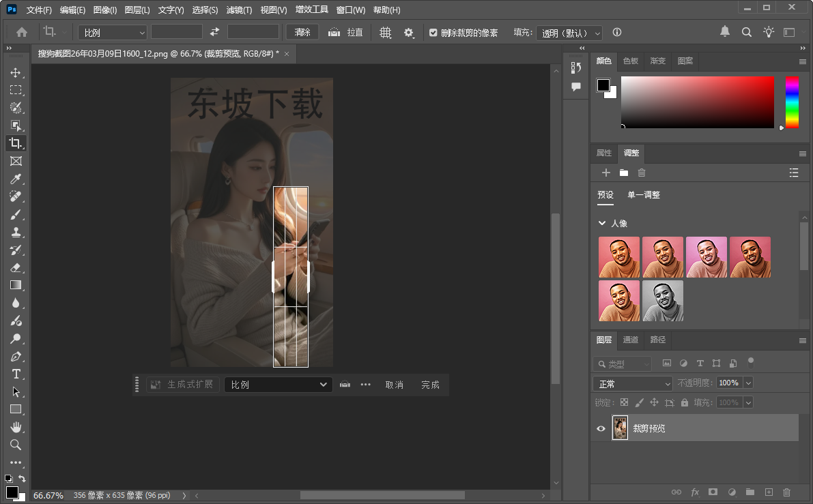Enable lock transparent pixels in Layers panel

[x=624, y=402]
